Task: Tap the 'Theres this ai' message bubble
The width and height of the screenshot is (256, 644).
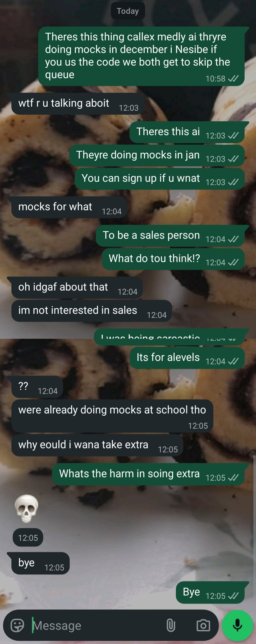Action: click(x=187, y=132)
